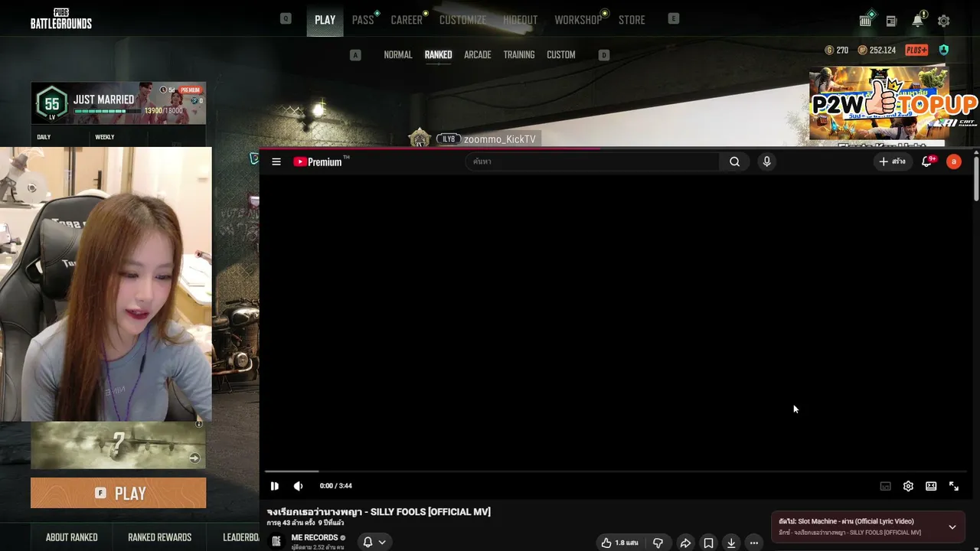The image size is (980, 551).
Task: Click the zoommo_KickTV player name tag
Action: tap(500, 139)
